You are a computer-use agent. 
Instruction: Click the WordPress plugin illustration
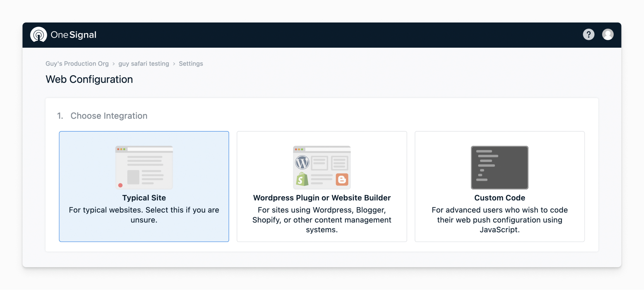(x=322, y=167)
